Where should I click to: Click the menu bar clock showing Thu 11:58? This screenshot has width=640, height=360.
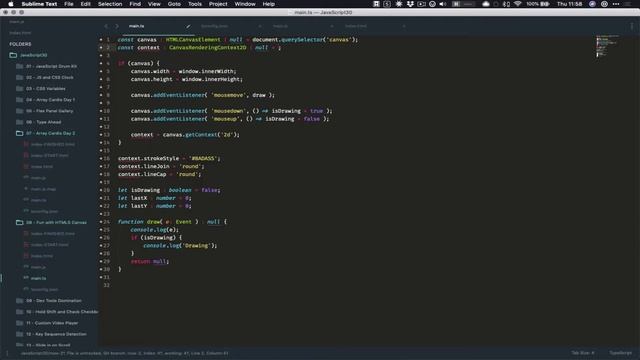pyautogui.click(x=569, y=4)
